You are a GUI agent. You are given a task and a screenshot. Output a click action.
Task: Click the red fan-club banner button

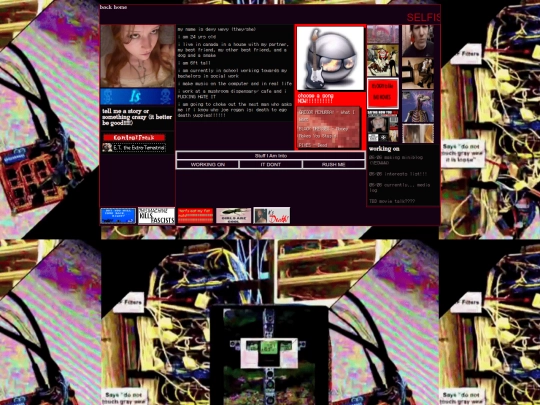pos(195,216)
